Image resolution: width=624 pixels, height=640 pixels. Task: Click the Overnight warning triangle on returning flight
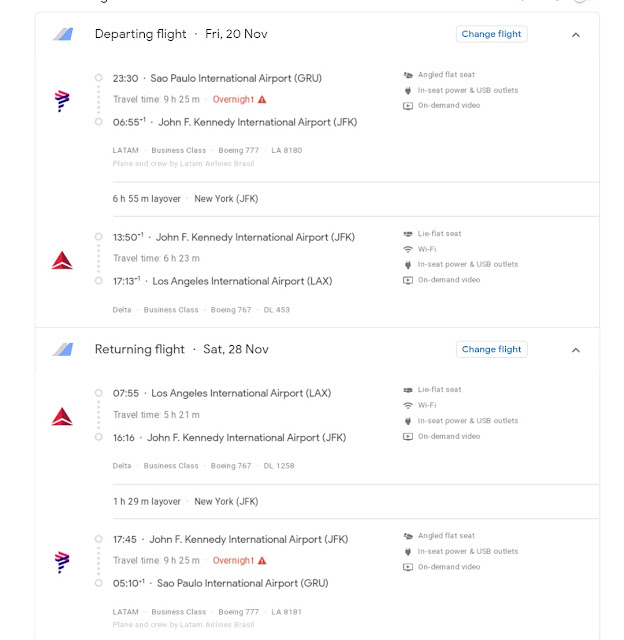click(x=262, y=561)
